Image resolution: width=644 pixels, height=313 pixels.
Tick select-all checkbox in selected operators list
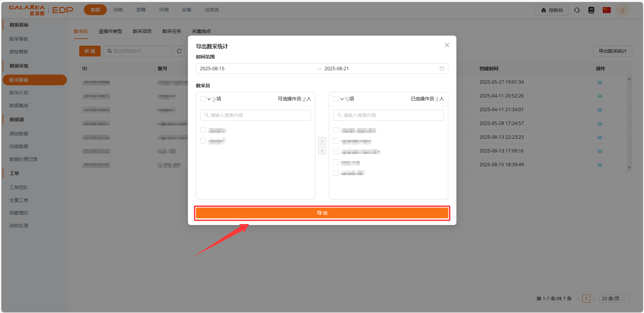tap(336, 99)
